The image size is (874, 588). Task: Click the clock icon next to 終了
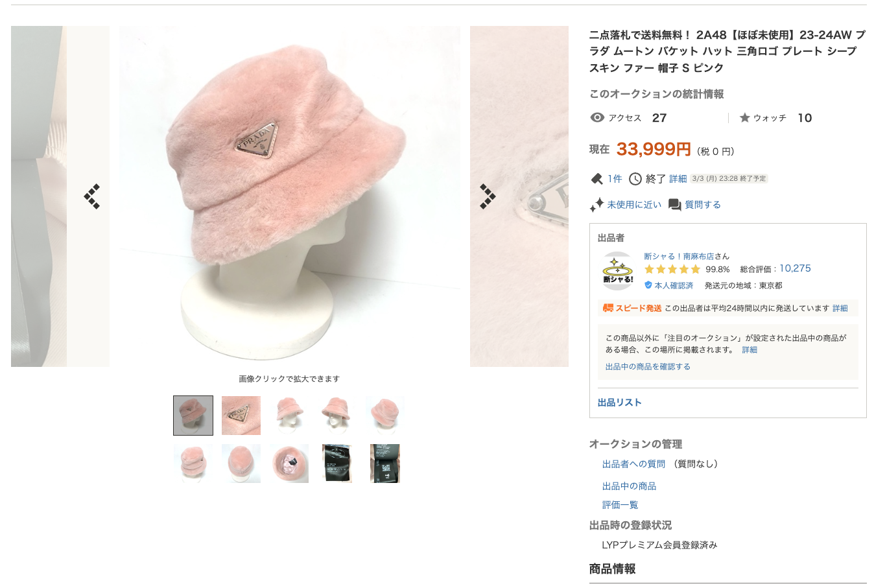[x=635, y=179]
